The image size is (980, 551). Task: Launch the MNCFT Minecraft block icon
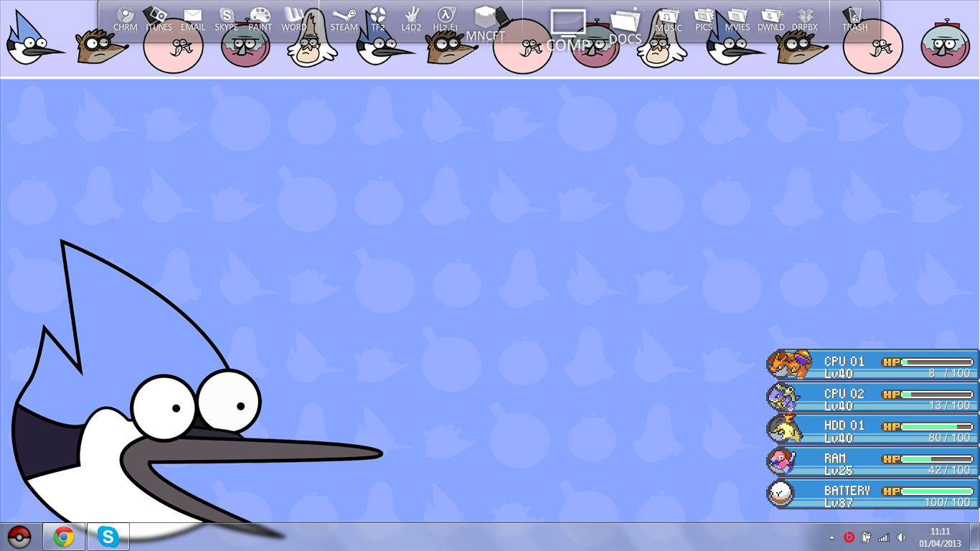click(486, 22)
